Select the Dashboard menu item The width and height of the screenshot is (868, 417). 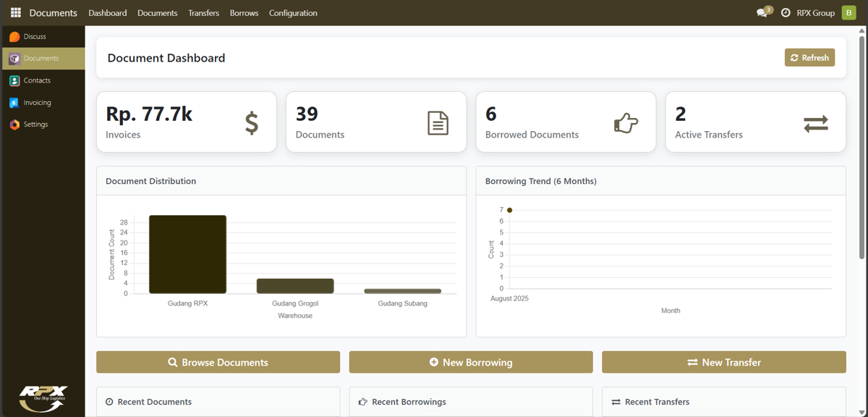point(107,13)
